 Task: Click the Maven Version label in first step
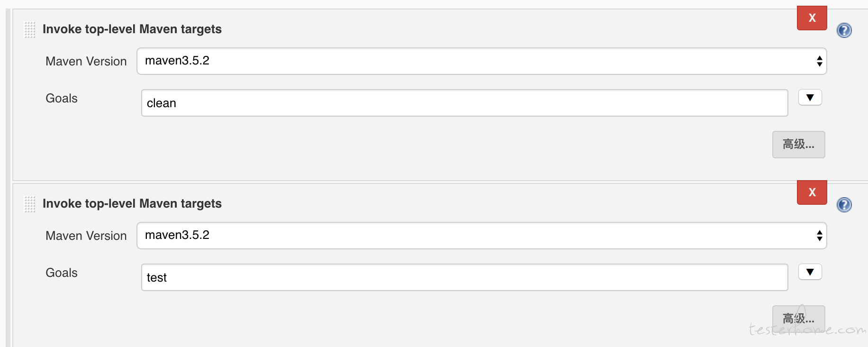86,62
